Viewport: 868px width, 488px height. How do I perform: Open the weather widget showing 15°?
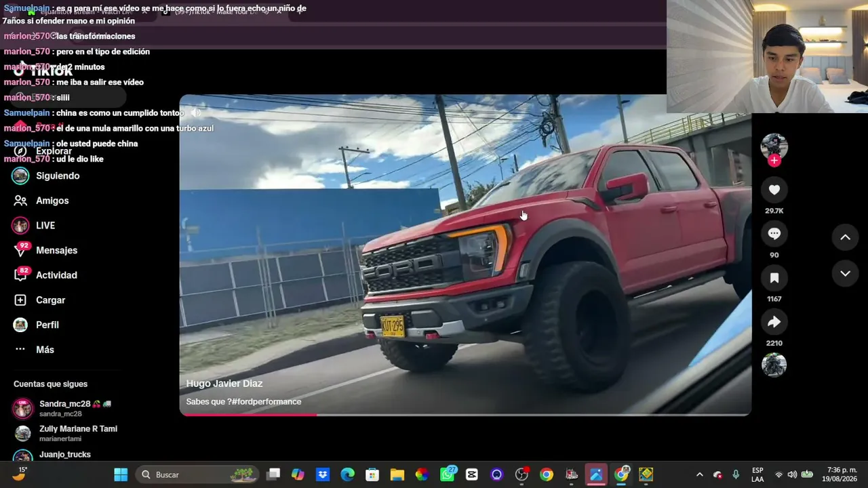(20, 474)
